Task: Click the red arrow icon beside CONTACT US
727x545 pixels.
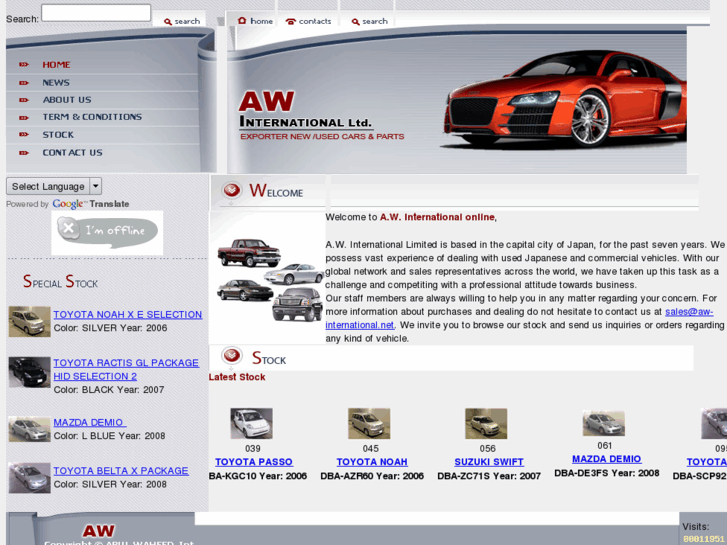Action: pos(24,153)
